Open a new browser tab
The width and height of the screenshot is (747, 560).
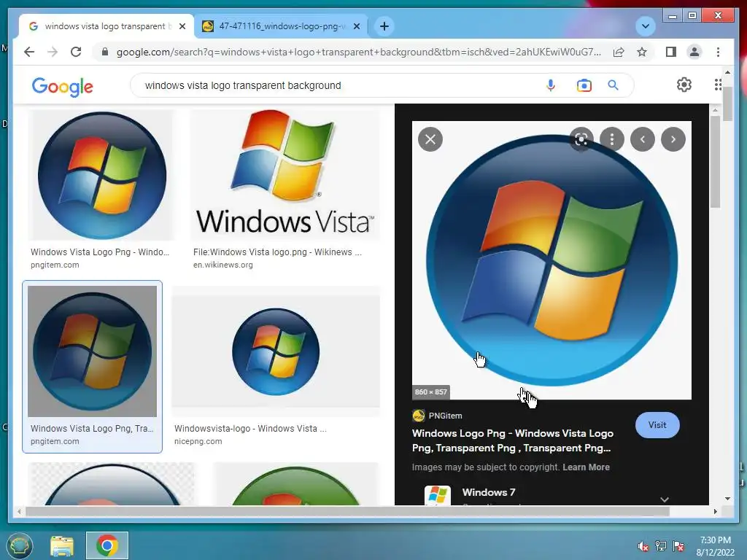[x=384, y=26]
